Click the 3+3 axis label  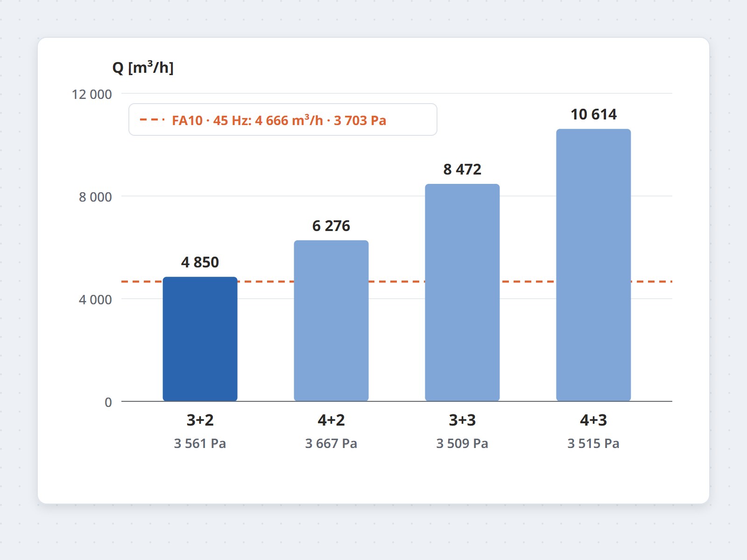[462, 420]
